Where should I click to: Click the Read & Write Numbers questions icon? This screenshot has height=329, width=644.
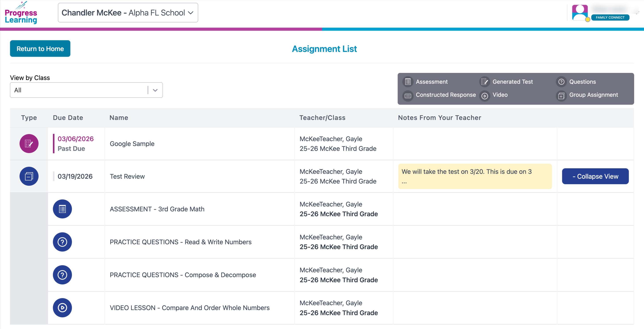coord(62,242)
